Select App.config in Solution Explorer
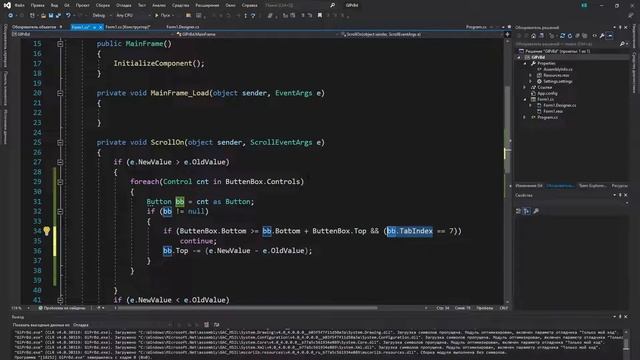 (x=547, y=93)
